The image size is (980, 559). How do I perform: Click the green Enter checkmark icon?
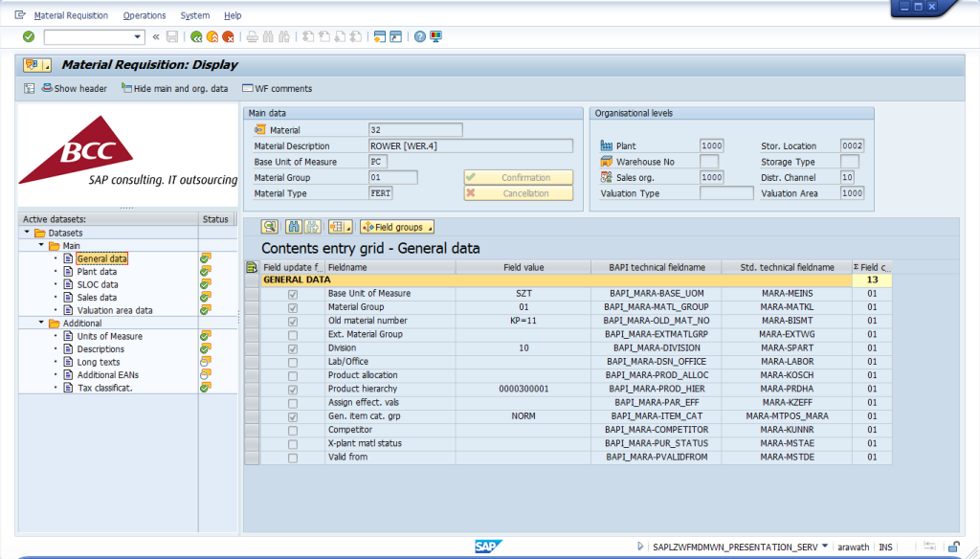click(x=28, y=37)
